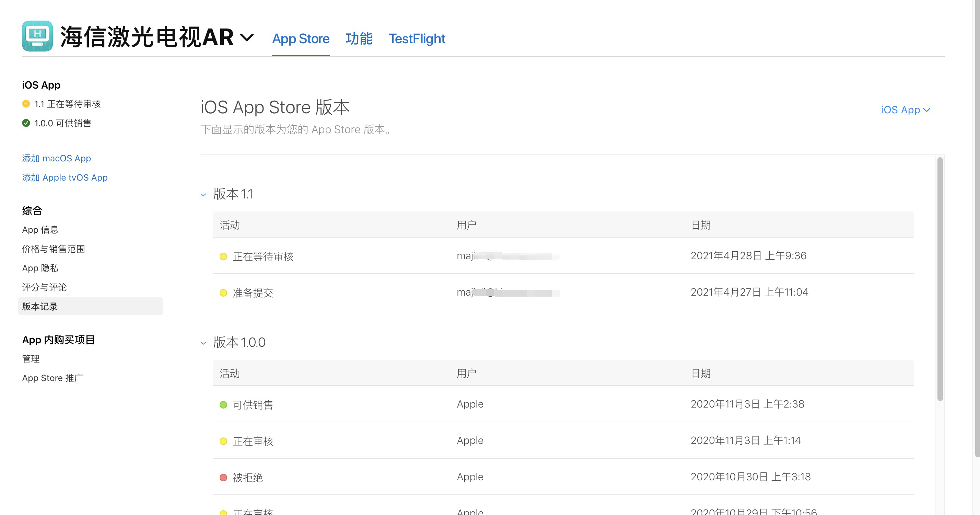Screen dimensions: 980x515
Task: Click the 添加 macOS App link
Action: (56, 158)
